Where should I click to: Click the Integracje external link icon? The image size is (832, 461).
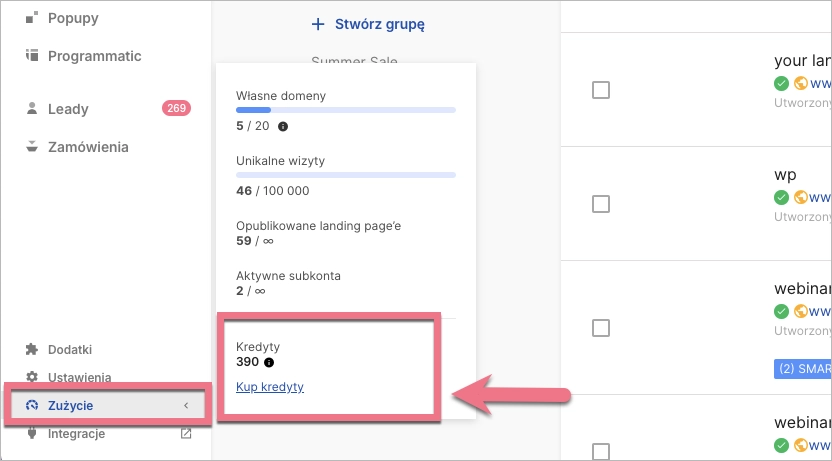pyautogui.click(x=186, y=434)
